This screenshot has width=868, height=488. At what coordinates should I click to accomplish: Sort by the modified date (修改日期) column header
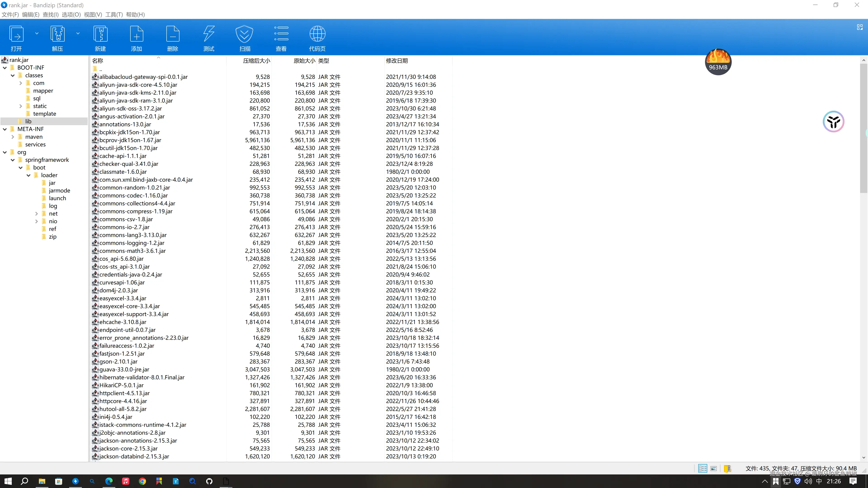397,61
